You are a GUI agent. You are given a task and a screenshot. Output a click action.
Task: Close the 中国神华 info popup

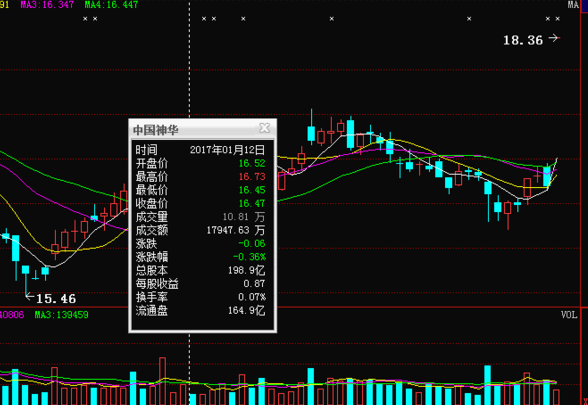click(265, 128)
